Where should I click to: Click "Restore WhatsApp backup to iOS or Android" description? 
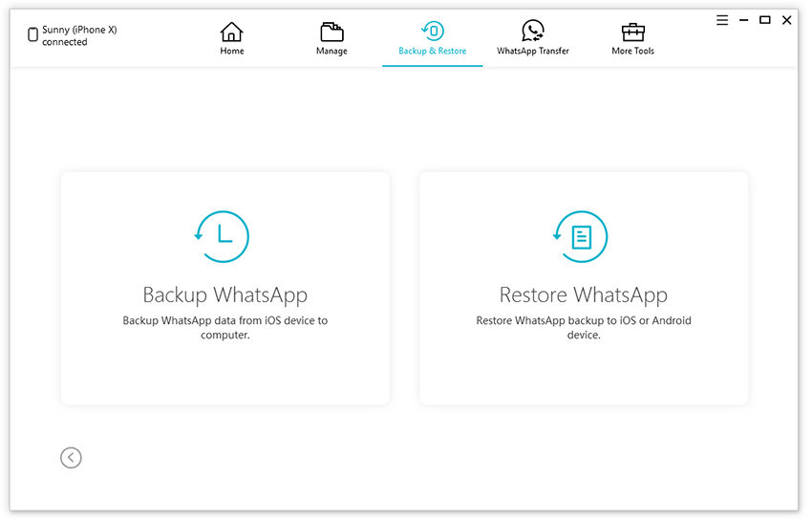click(584, 328)
